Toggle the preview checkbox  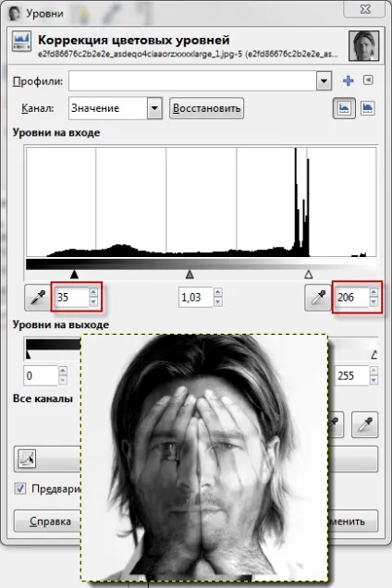[x=20, y=488]
